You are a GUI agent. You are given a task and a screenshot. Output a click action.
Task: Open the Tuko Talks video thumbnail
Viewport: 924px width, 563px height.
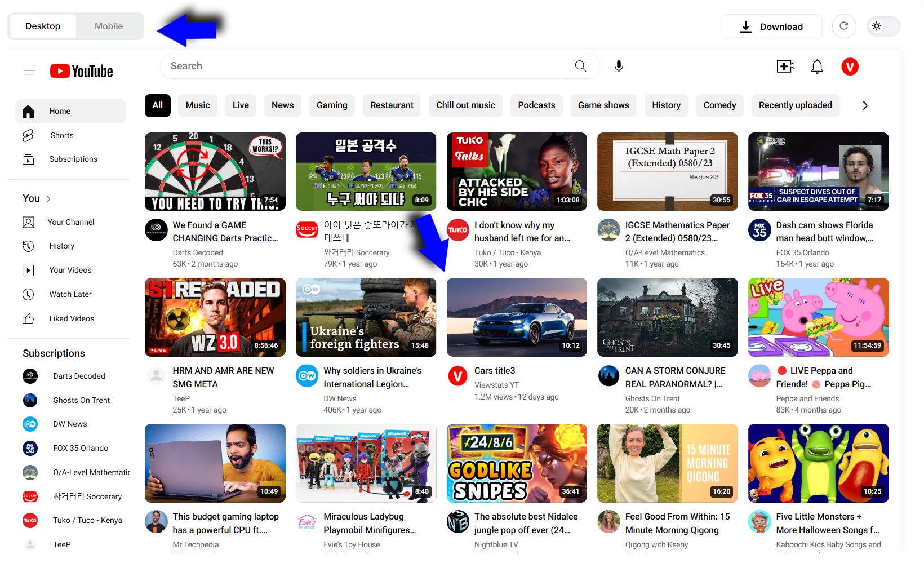pos(517,172)
